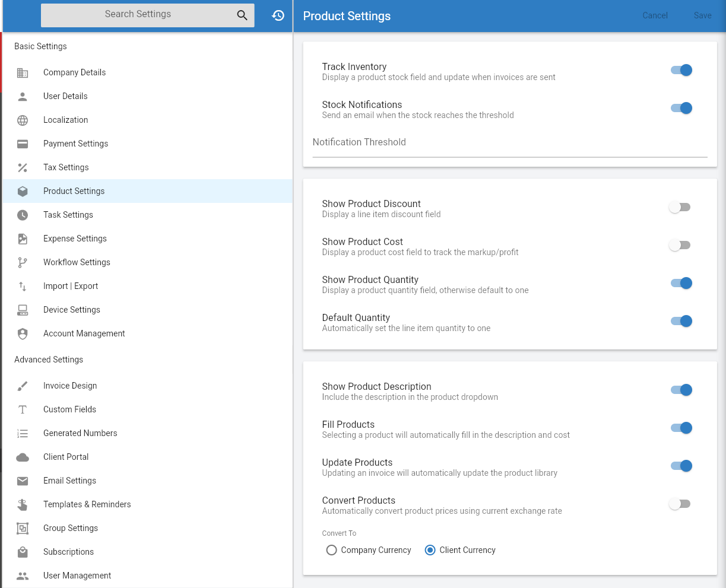Click the Workflow Settings branch icon
Screen dimensions: 726x588
point(23,262)
